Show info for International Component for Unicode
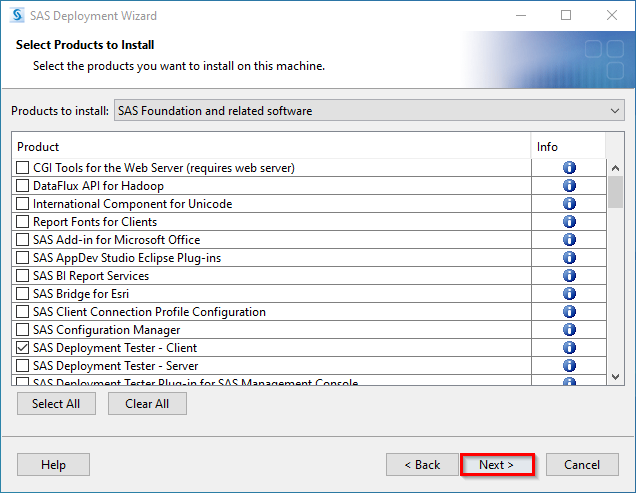Image resolution: width=636 pixels, height=493 pixels. tap(569, 204)
